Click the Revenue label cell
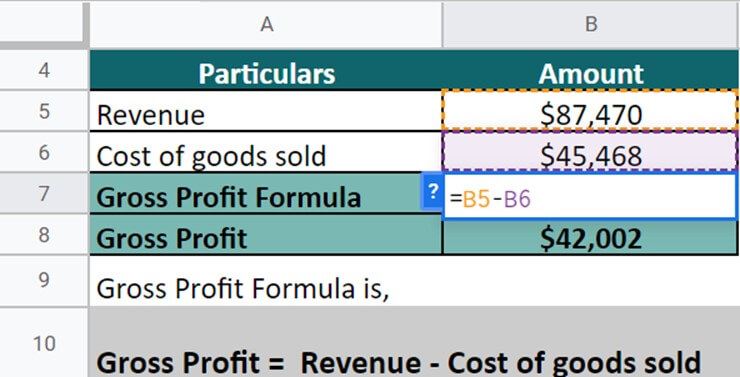The height and width of the screenshot is (377, 740). click(266, 111)
